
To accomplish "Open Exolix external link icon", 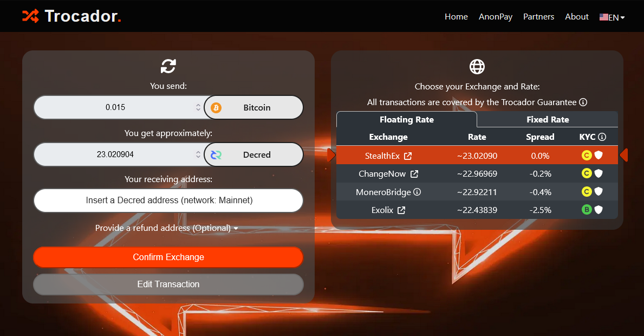I will 401,210.
